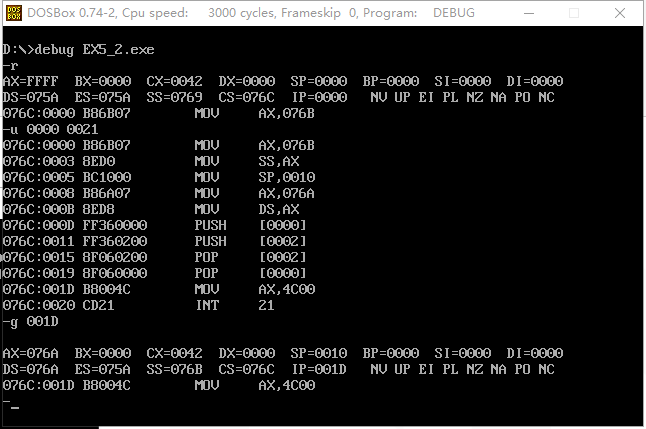
Task: Click the address '076C:0020'
Action: [x=39, y=305]
